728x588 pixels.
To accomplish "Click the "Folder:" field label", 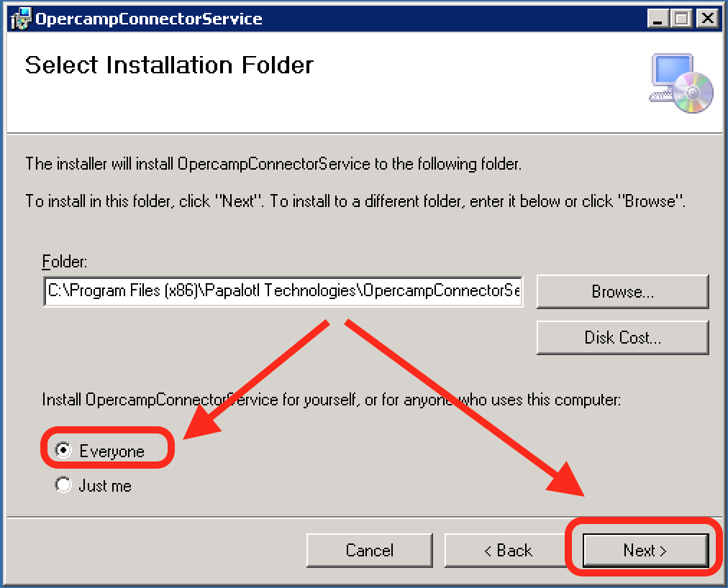I will point(65,261).
